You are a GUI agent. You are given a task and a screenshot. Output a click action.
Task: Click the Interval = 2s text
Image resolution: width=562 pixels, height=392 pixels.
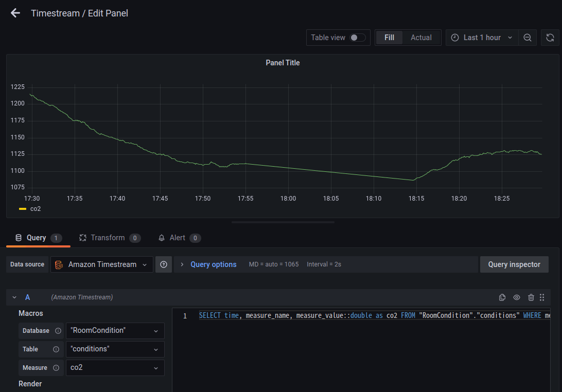324,264
